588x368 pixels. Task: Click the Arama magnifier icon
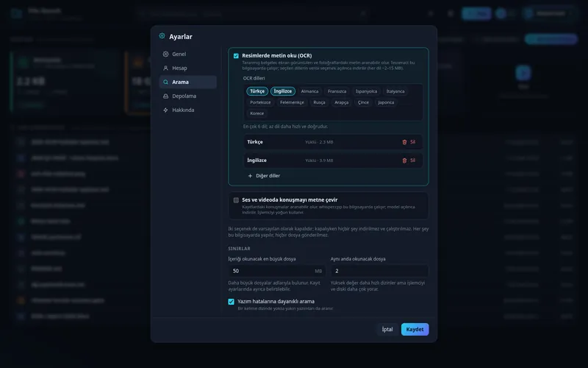[165, 82]
